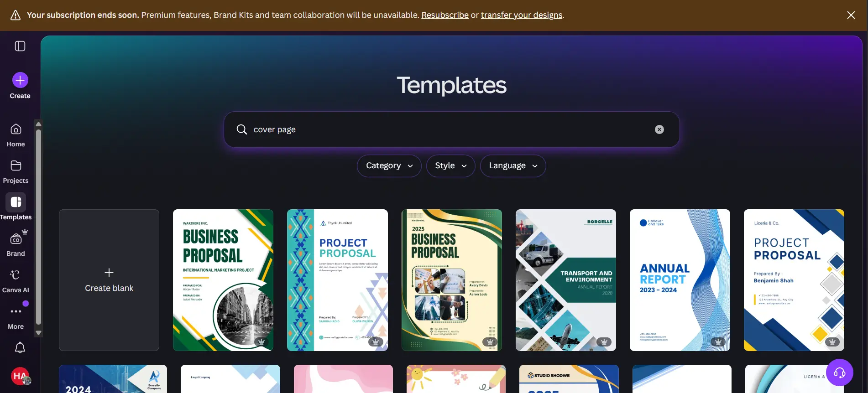Click the search magnifier icon
Viewport: 868px width, 393px height.
[x=241, y=129]
